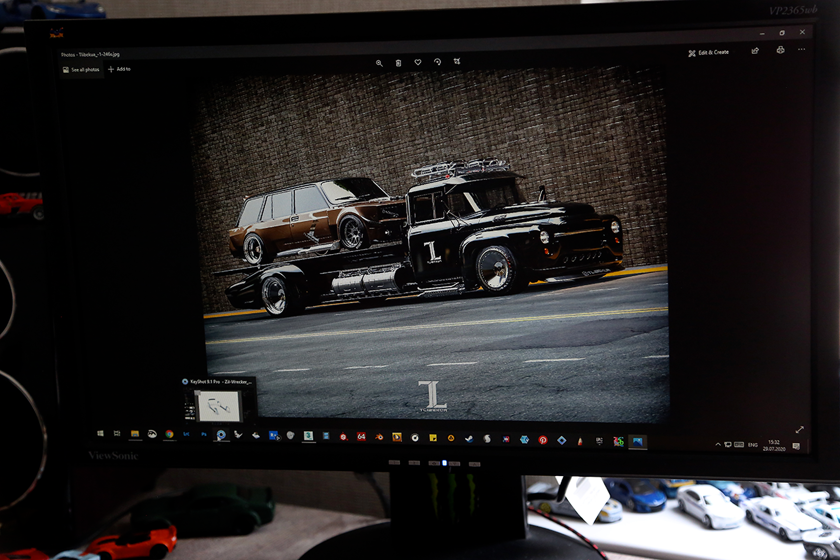Expand the system tray hidden icons chevron
The width and height of the screenshot is (840, 560).
[717, 444]
